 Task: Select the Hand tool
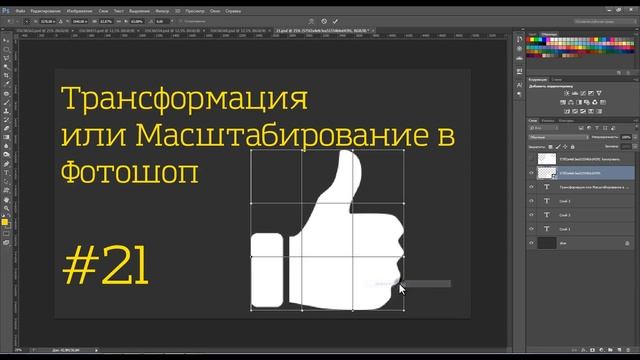tap(6, 200)
